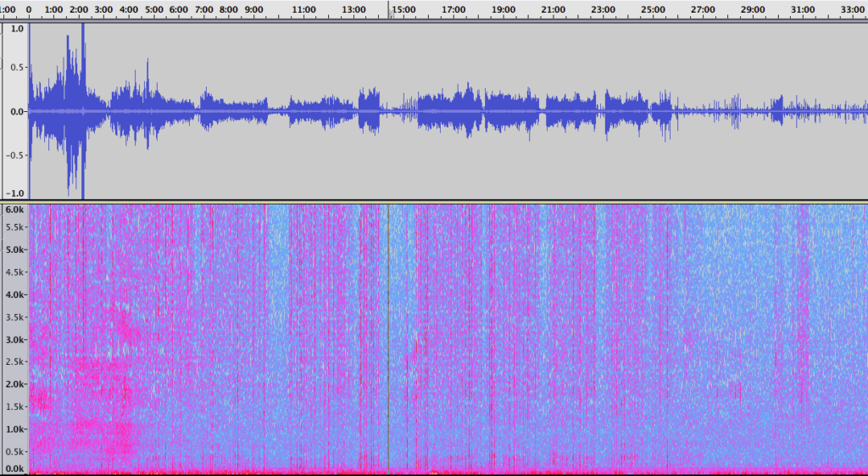The height and width of the screenshot is (476, 868).
Task: Select the 2.5k frequency scale value
Action: (x=15, y=361)
